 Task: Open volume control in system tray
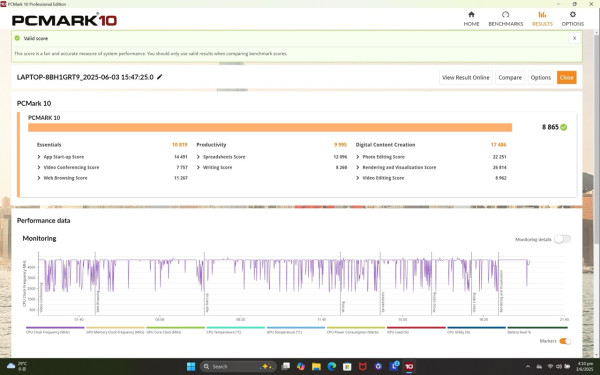coord(558,367)
